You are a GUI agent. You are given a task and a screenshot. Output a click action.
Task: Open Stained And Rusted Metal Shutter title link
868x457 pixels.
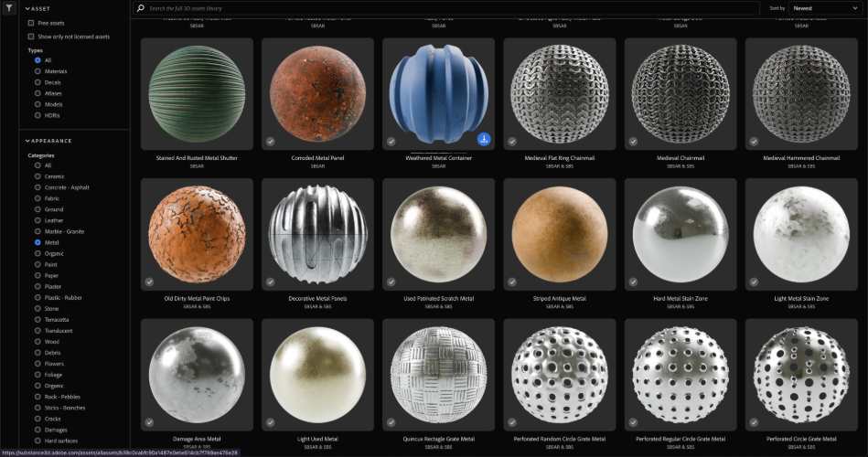pyautogui.click(x=197, y=158)
